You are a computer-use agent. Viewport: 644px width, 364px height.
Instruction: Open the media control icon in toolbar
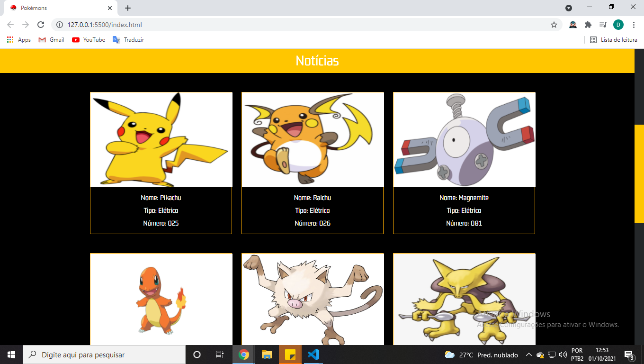[603, 25]
